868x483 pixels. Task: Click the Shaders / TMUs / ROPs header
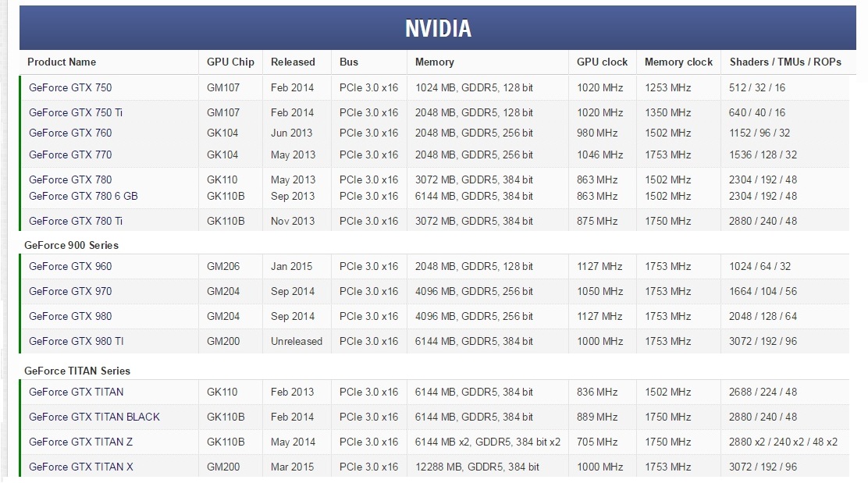click(x=785, y=62)
